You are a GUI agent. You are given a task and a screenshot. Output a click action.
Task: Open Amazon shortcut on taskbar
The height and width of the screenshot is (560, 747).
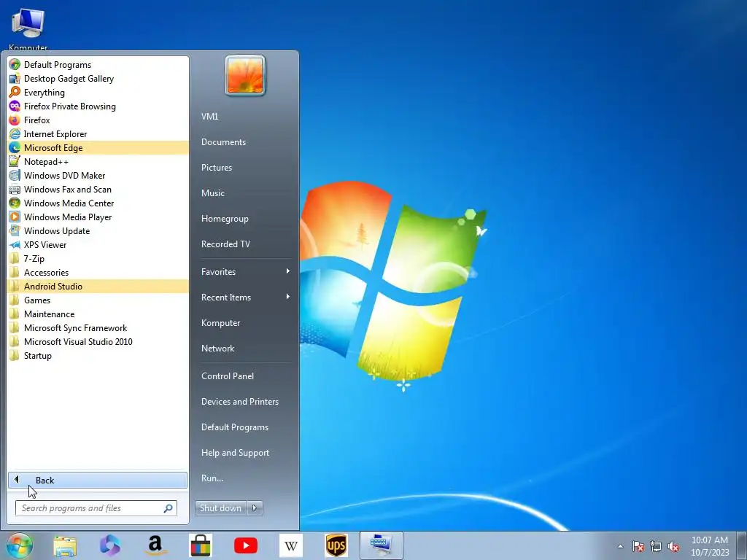click(x=155, y=545)
